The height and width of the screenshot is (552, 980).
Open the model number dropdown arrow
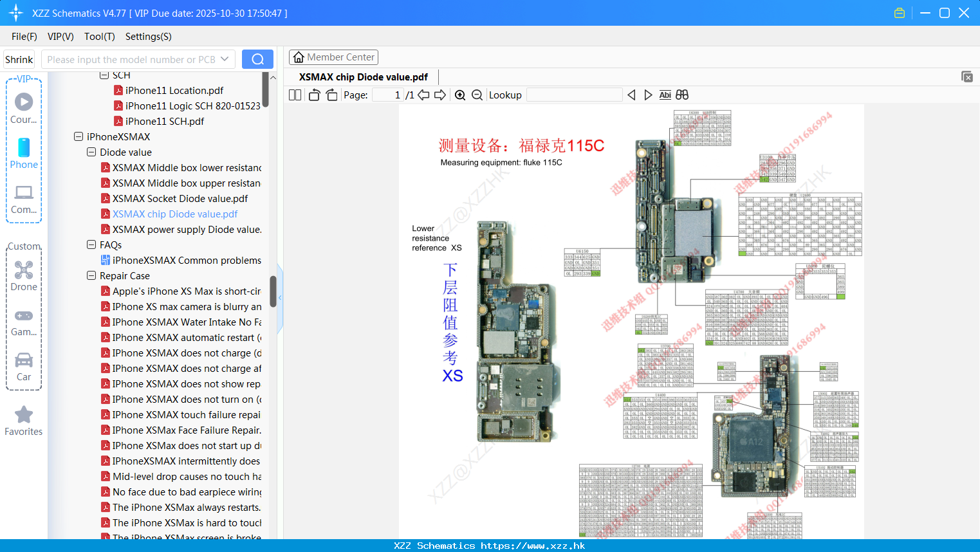pyautogui.click(x=225, y=59)
